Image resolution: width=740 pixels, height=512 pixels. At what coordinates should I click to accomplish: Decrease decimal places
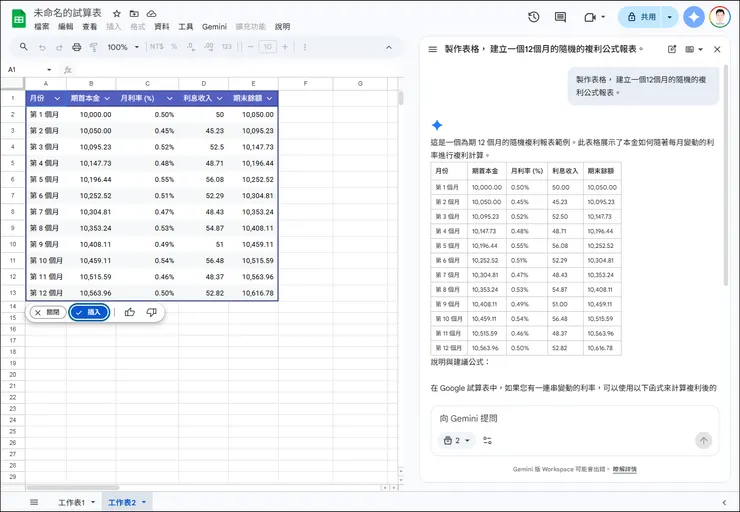[191, 47]
